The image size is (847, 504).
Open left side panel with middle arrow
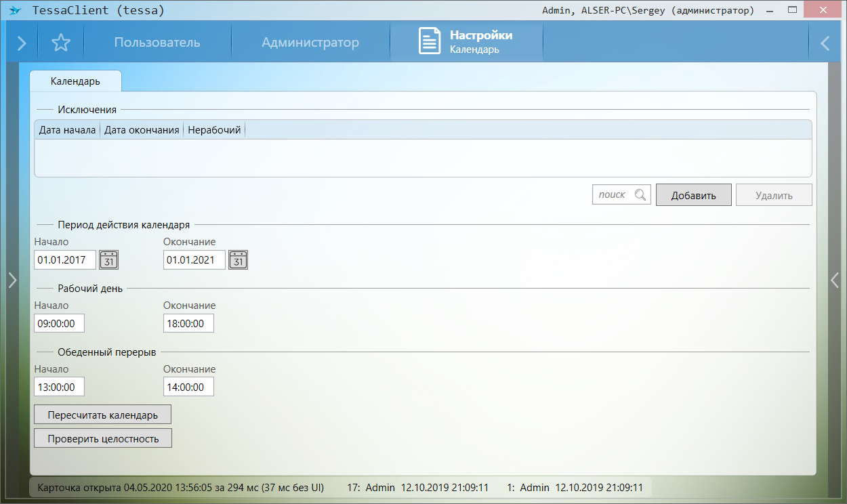click(12, 280)
